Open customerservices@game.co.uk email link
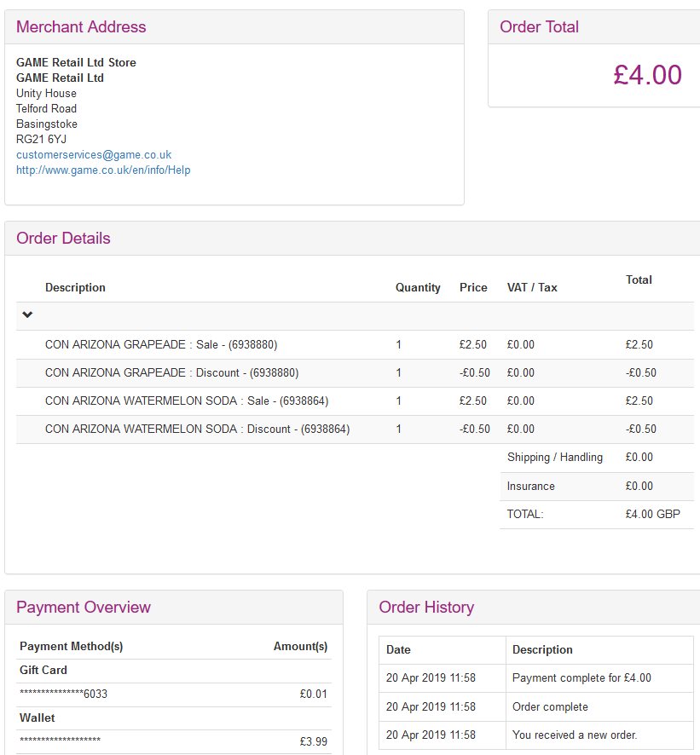 click(x=94, y=154)
